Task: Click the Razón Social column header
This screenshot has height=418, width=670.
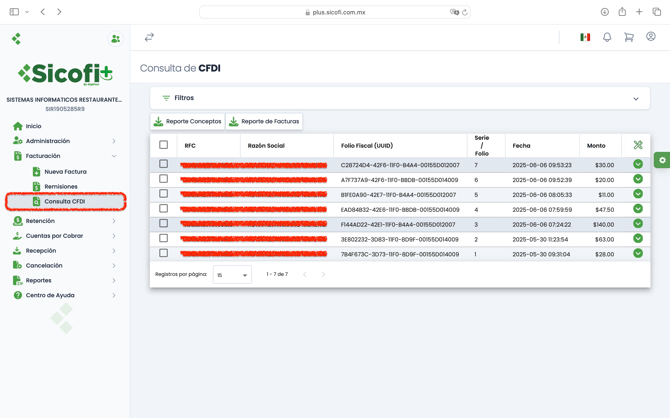Action: [266, 146]
